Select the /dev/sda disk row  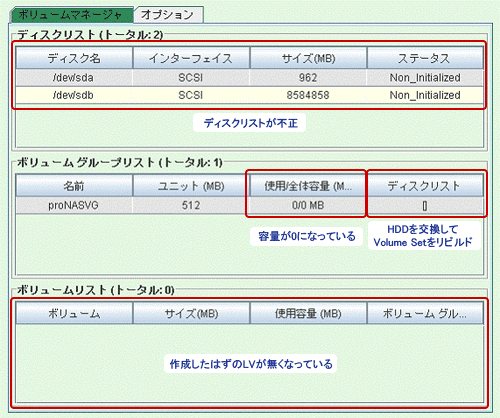(250, 78)
